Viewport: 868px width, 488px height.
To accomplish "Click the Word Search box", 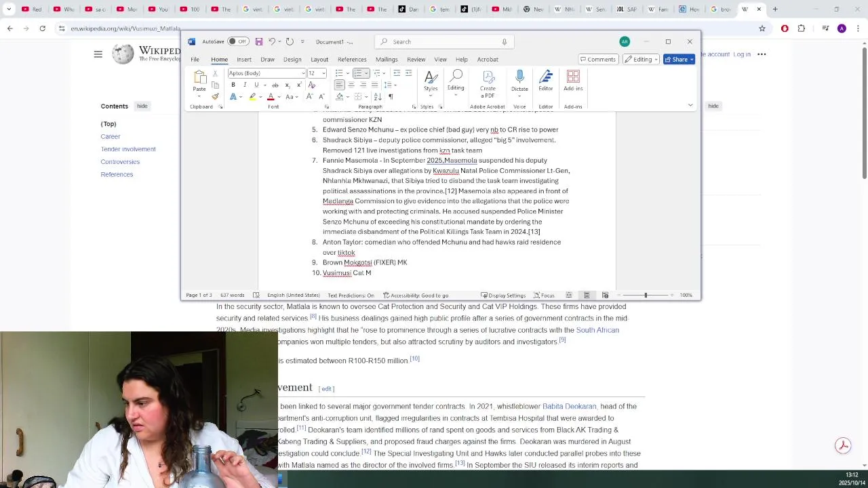I will pyautogui.click(x=443, y=41).
